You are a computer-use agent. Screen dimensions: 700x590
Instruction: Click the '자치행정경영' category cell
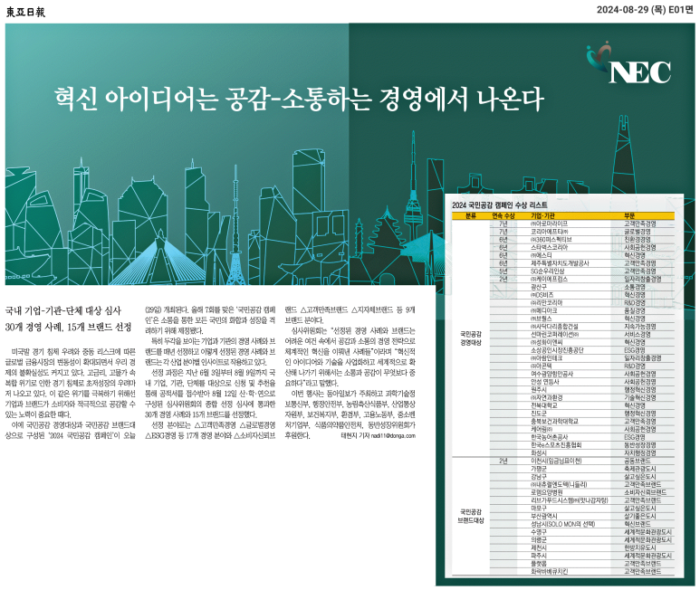point(639,453)
